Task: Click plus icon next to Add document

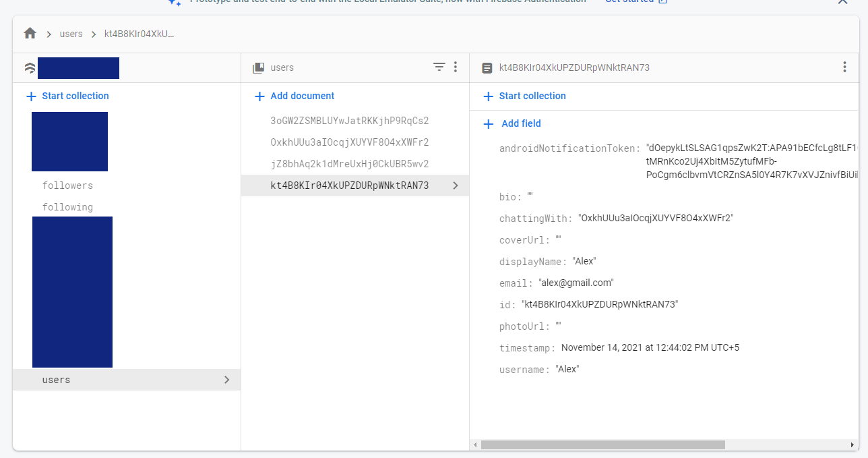Action: pos(259,96)
